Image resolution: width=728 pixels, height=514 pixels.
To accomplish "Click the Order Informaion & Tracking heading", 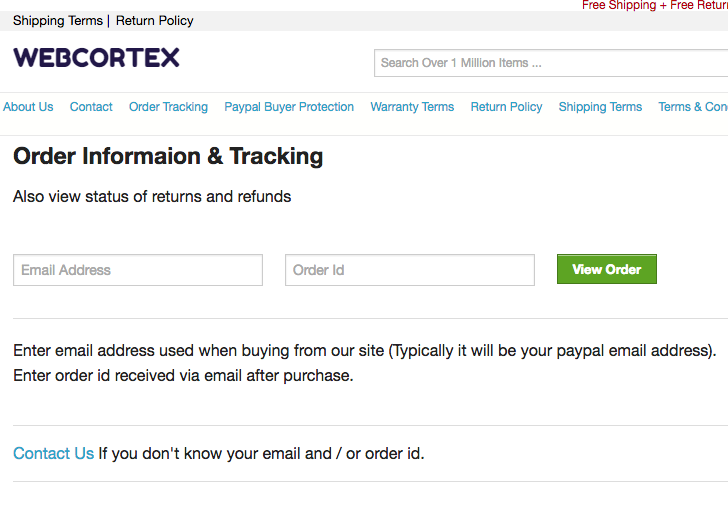I will click(x=168, y=156).
